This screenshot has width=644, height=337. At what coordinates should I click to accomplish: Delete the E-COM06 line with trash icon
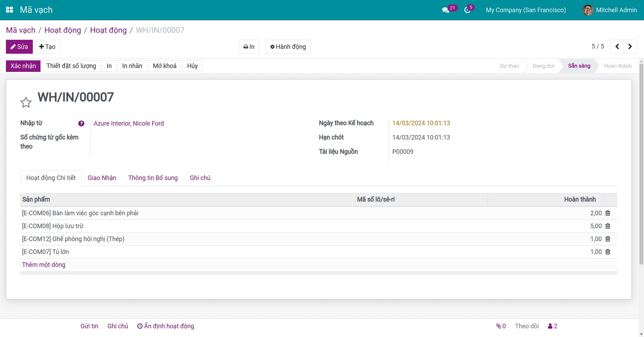click(x=608, y=213)
